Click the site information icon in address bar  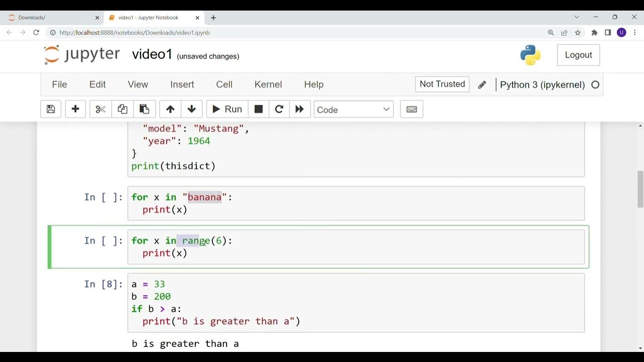click(53, 33)
